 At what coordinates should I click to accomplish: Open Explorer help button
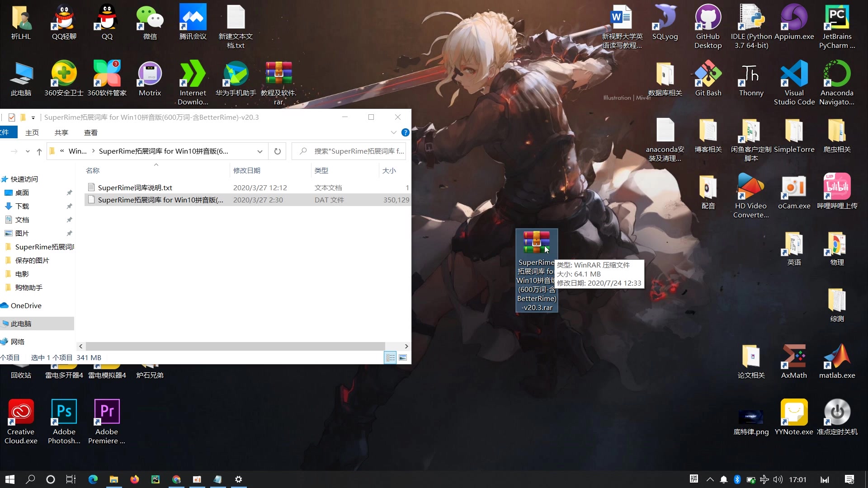click(406, 132)
